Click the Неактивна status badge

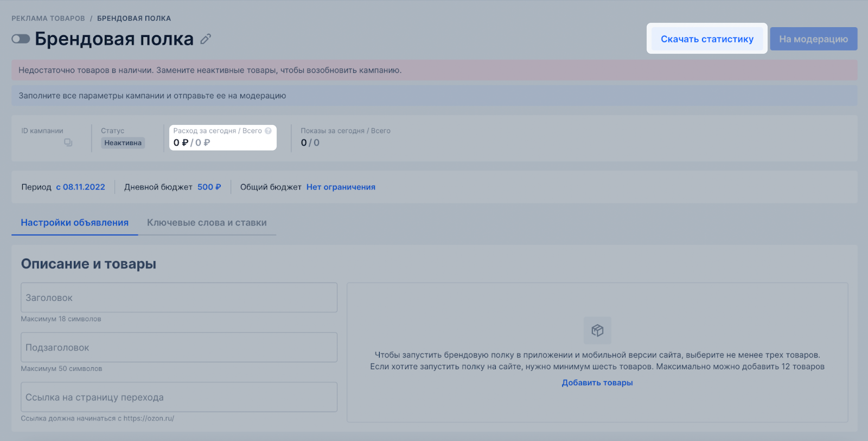pyautogui.click(x=123, y=143)
